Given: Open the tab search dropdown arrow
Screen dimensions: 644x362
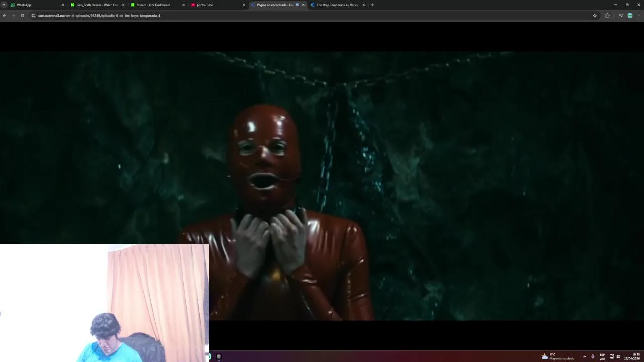Looking at the screenshot, I should point(4,5).
